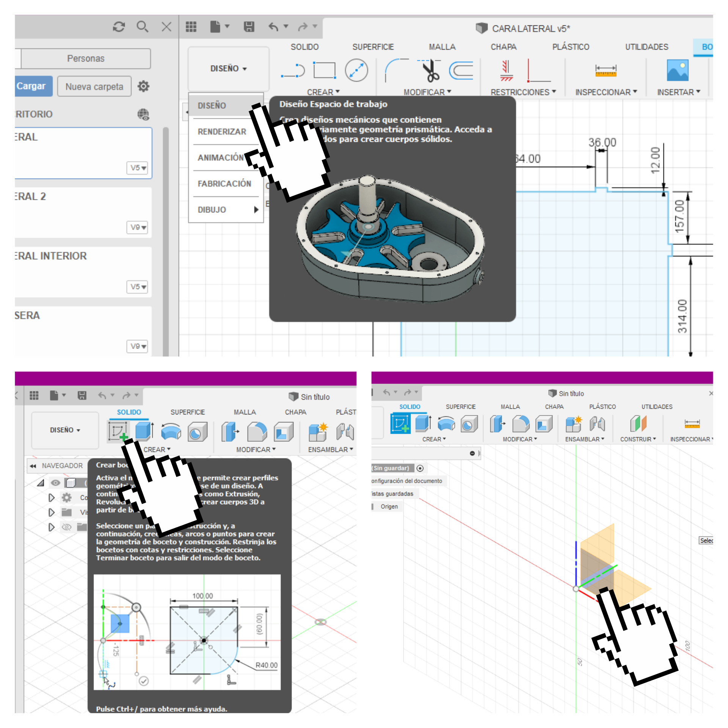
Task: Click the Measure ruler icon above INSPECCIONAR, top window
Action: point(606,71)
